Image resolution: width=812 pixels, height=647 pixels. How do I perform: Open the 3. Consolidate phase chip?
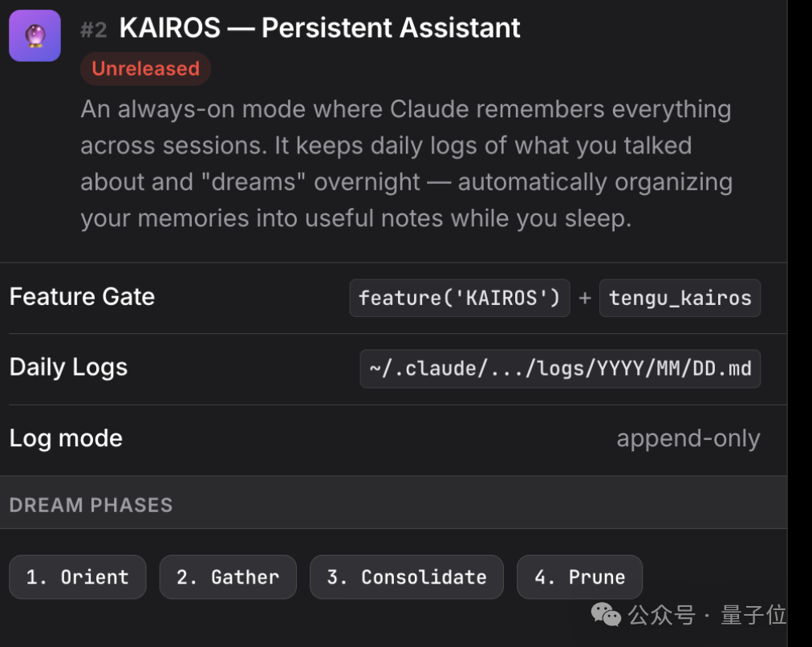click(406, 577)
